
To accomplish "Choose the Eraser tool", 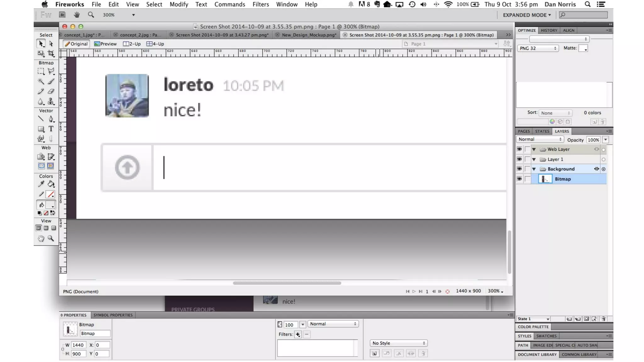I will coord(51,91).
